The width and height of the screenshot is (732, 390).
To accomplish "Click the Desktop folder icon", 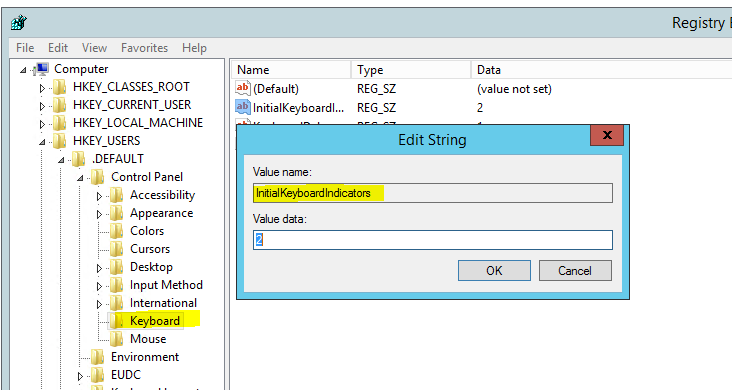I will [116, 267].
